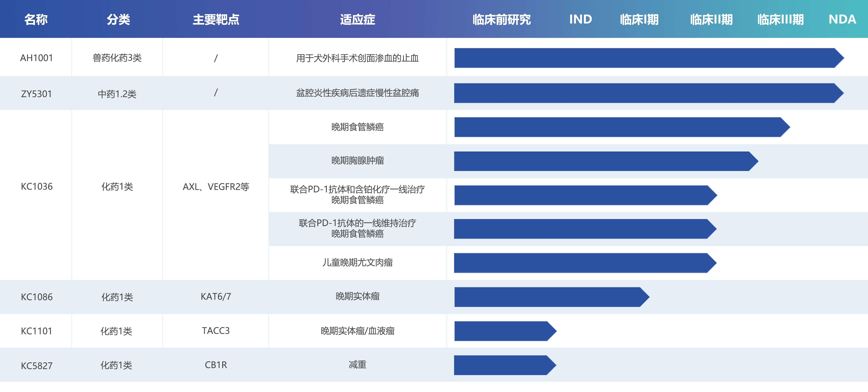Open the ZY5301 pipeline entry
The image size is (868, 392).
36,94
